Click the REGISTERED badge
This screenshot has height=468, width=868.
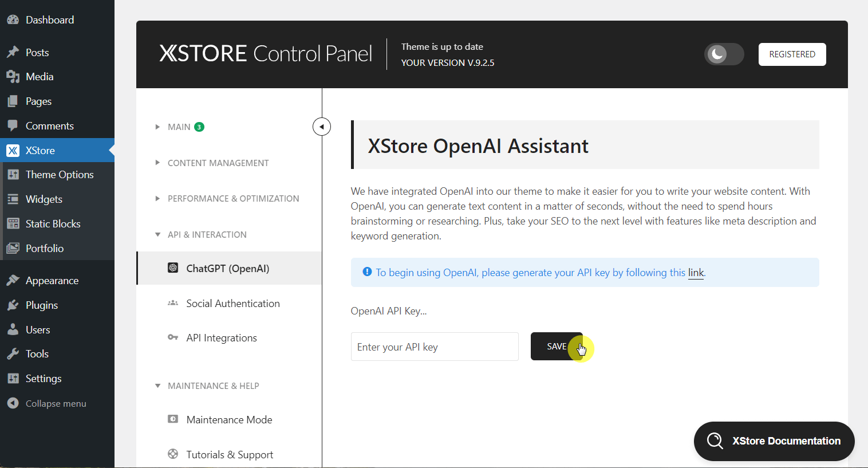(792, 54)
